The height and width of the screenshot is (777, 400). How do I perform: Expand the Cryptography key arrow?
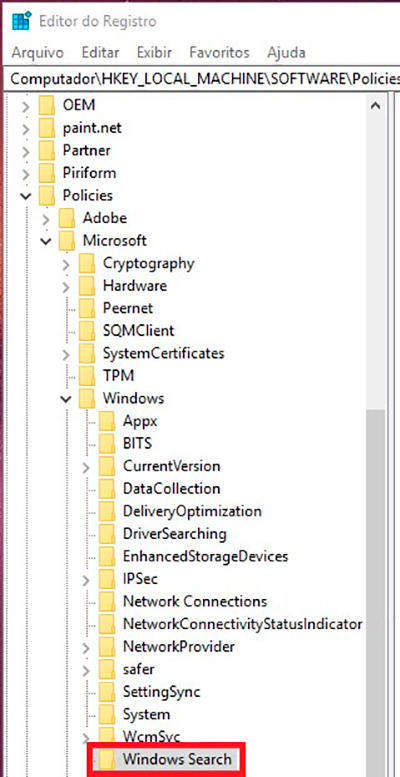click(66, 264)
